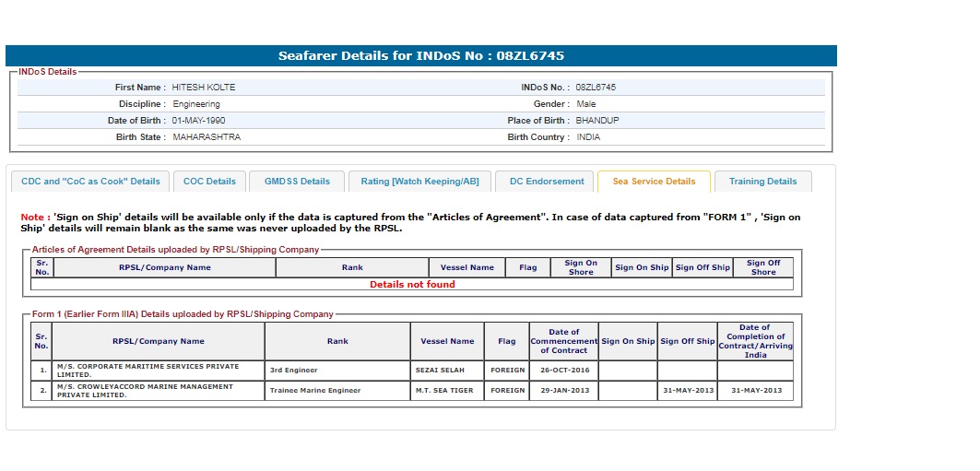This screenshot has width=980, height=471.
Task: Click RPSL/Company Name header in Form 1 table
Action: [x=159, y=341]
